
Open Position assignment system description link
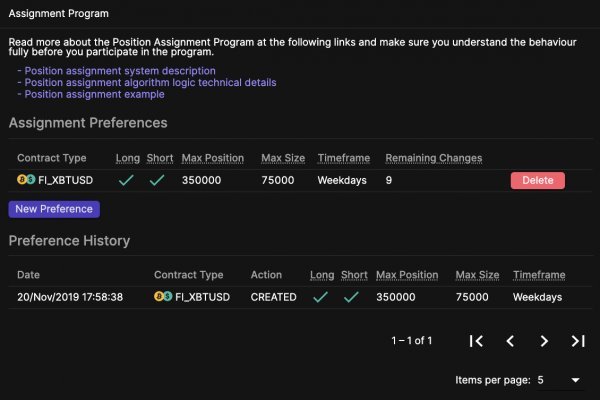pyautogui.click(x=120, y=71)
